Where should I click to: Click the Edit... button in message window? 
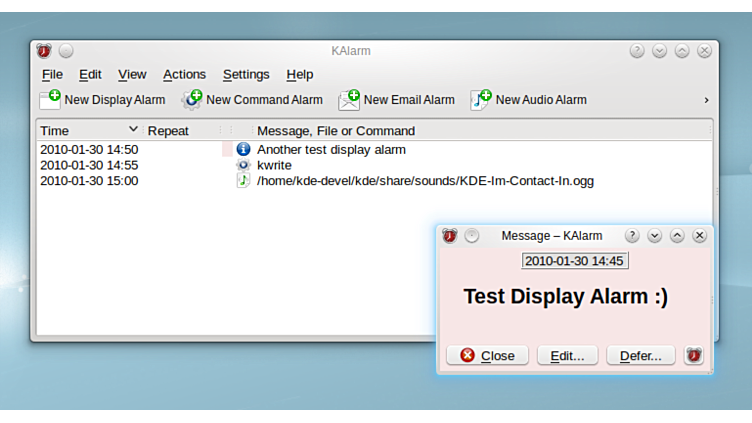(567, 355)
